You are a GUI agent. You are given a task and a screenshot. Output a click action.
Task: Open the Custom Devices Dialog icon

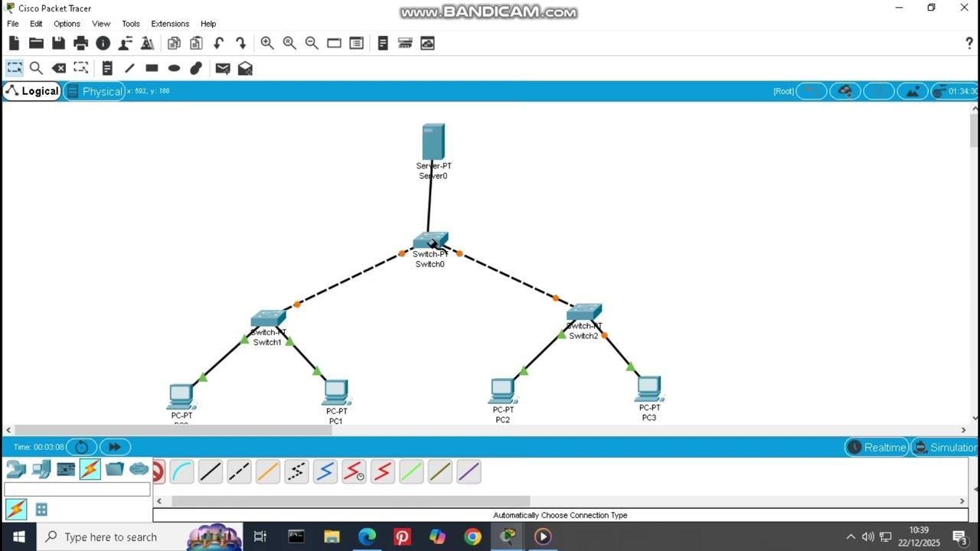pos(356,44)
